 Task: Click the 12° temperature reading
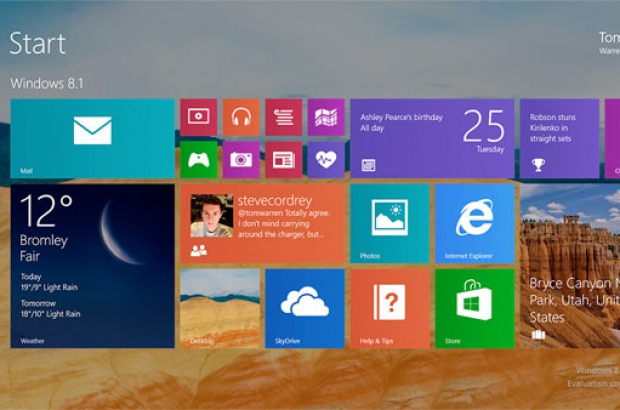tap(46, 211)
